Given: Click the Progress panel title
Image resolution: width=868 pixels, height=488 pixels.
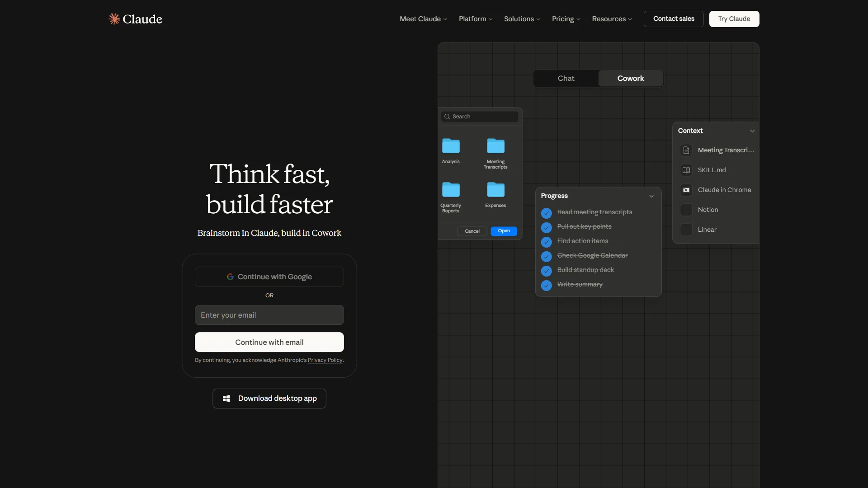Looking at the screenshot, I should (554, 196).
